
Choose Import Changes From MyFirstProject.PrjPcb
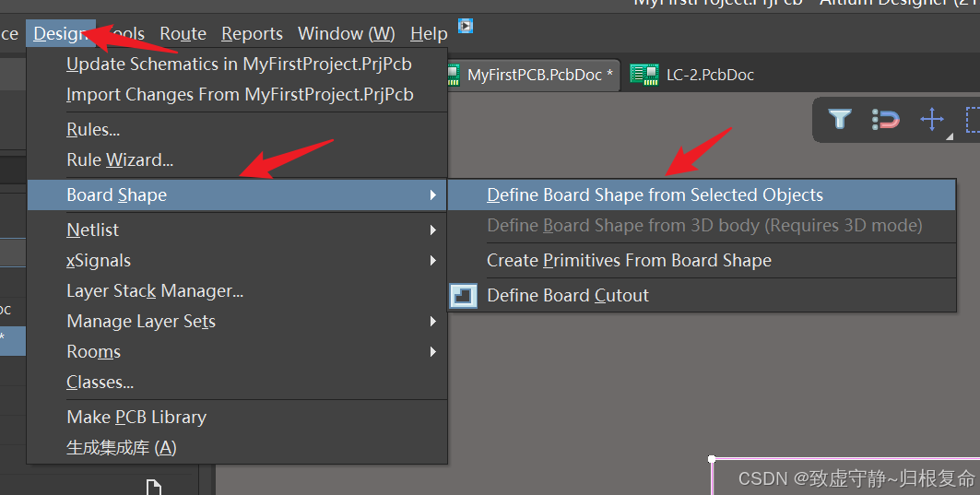(238, 94)
